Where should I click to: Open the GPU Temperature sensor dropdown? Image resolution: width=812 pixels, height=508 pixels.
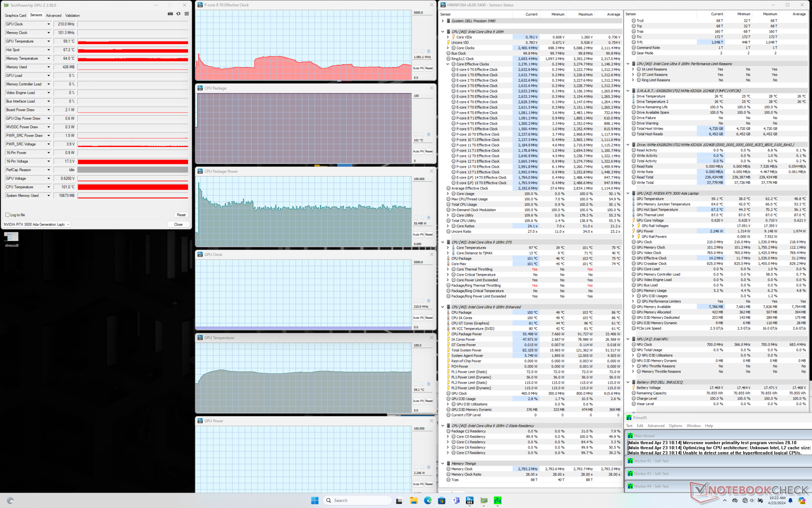tap(49, 41)
